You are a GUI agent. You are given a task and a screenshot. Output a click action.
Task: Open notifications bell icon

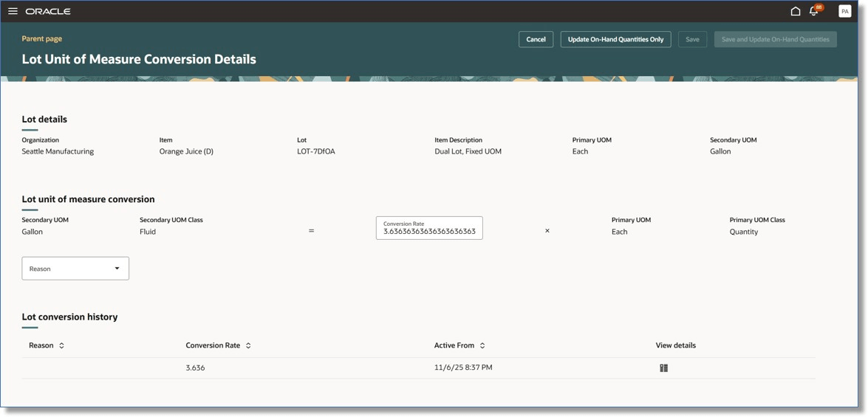814,11
